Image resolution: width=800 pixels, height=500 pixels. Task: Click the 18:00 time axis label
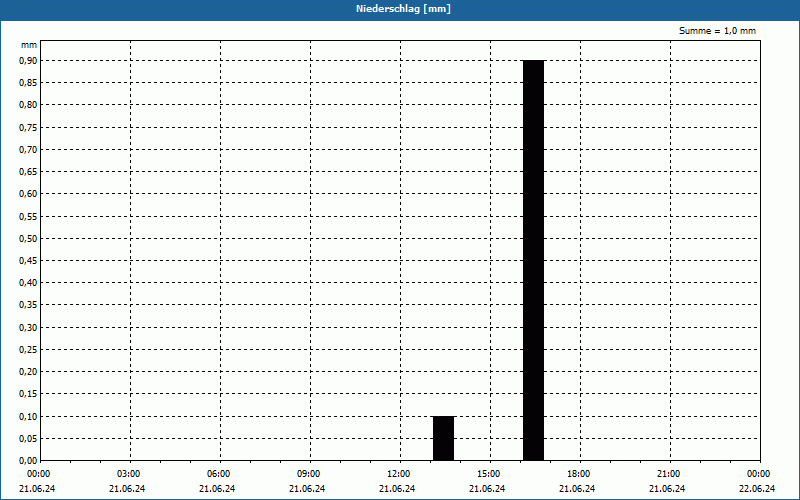[579, 474]
